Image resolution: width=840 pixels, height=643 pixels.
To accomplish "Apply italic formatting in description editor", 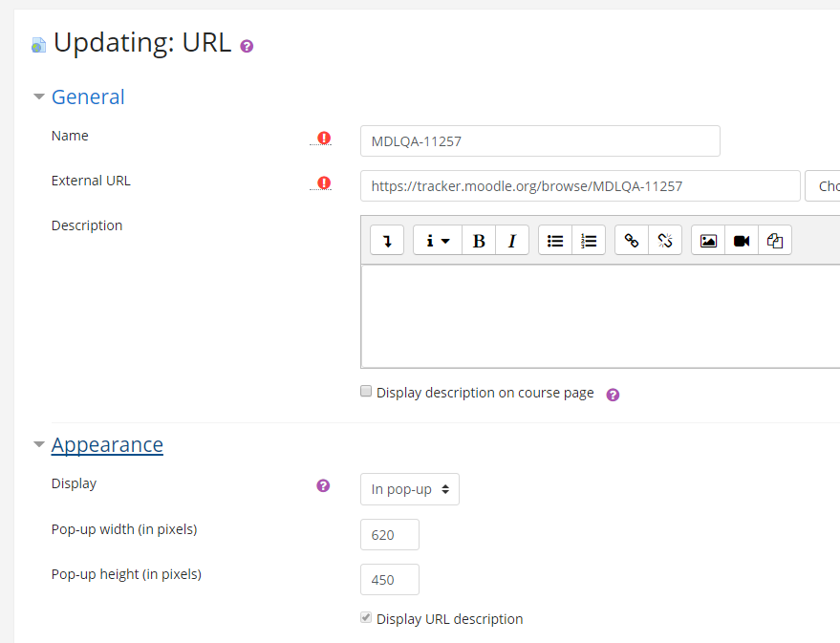I will (x=512, y=241).
